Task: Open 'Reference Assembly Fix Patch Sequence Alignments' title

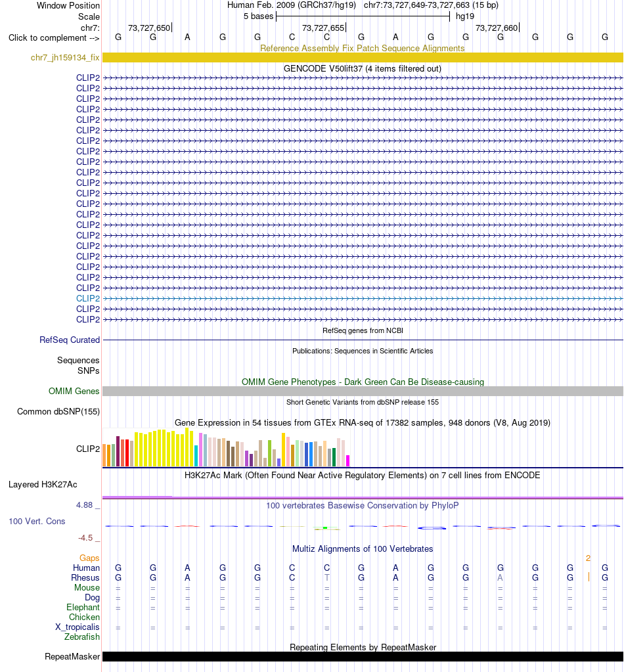Action: click(x=363, y=48)
